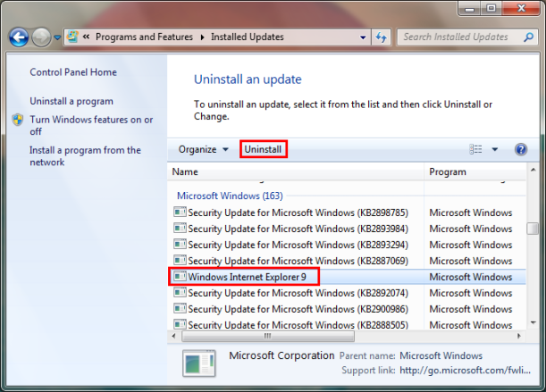Select Security Update KB2900986 row
The height and width of the screenshot is (392, 546).
click(x=347, y=309)
